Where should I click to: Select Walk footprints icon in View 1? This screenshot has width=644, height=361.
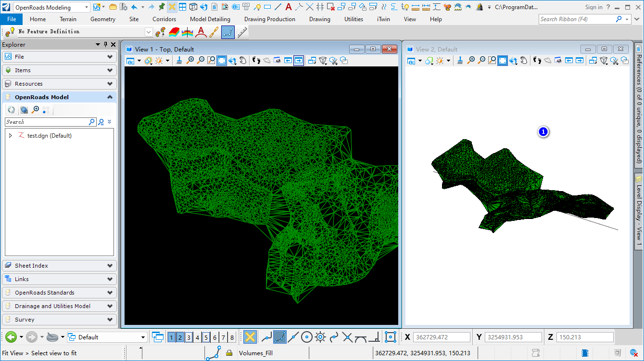[x=256, y=61]
